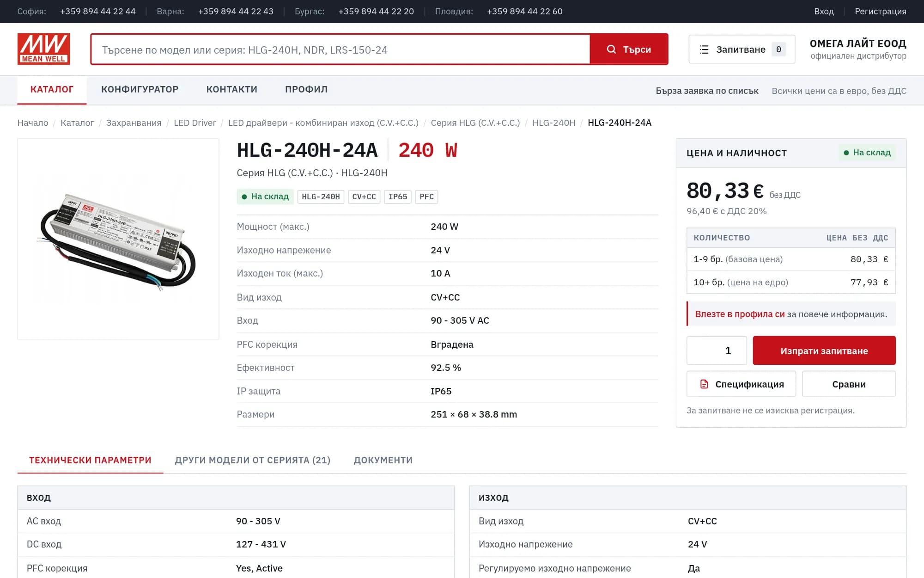Image resolution: width=924 pixels, height=578 pixels.
Task: Click Захранвания in the breadcrumb
Action: [x=134, y=123]
